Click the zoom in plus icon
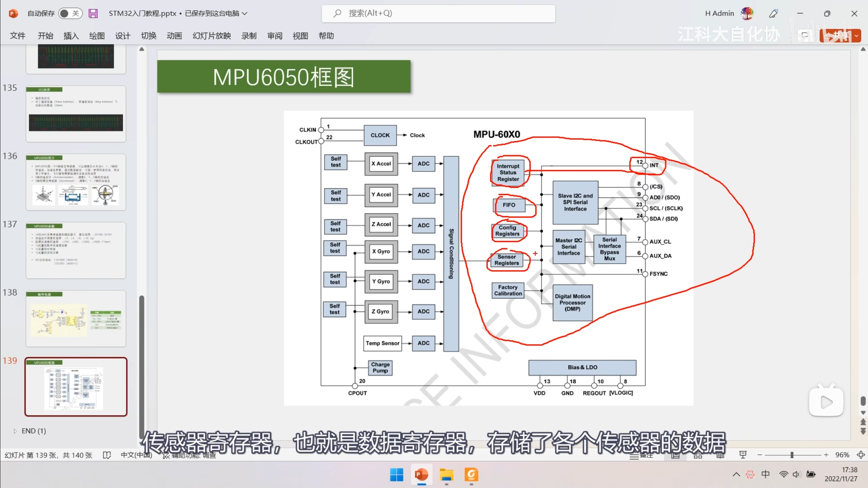 [826, 455]
